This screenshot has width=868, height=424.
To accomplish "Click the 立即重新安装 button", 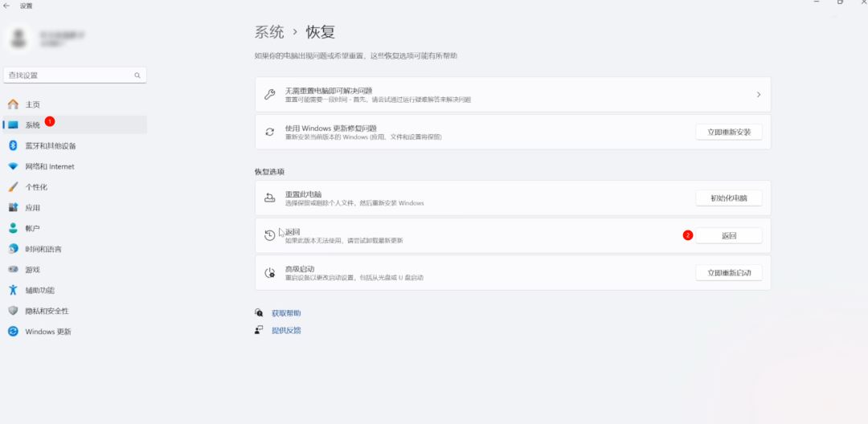I will click(728, 132).
